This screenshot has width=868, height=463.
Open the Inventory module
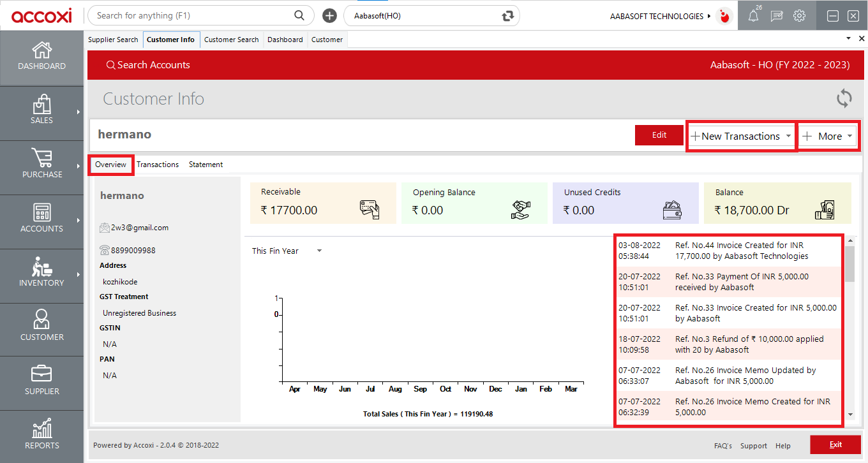point(41,272)
